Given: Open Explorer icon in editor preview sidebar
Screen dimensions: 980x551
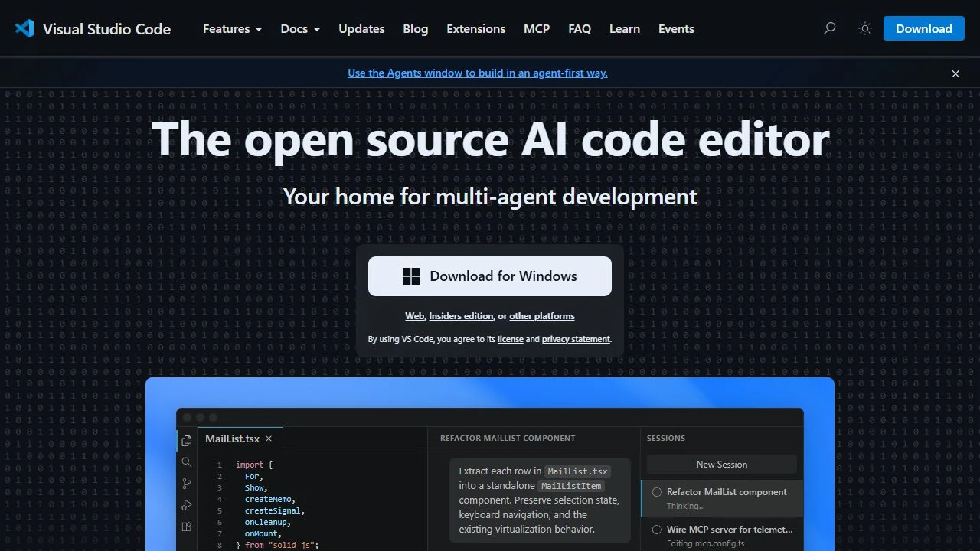Looking at the screenshot, I should pos(186,441).
